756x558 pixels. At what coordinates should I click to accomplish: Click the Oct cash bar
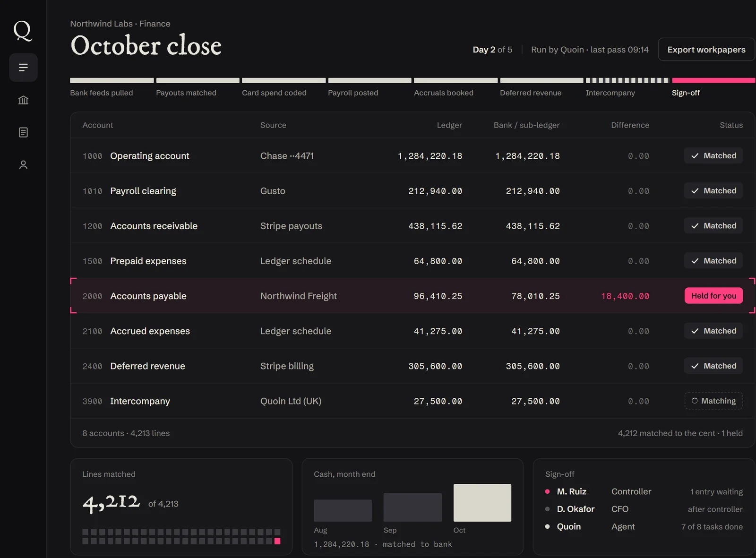point(482,503)
